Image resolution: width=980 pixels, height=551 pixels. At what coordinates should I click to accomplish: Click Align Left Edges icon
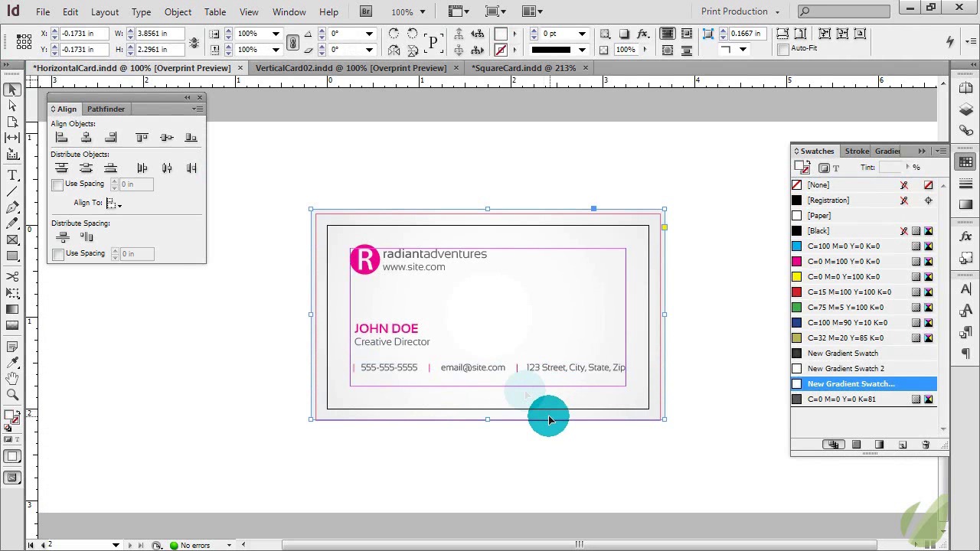click(x=62, y=138)
